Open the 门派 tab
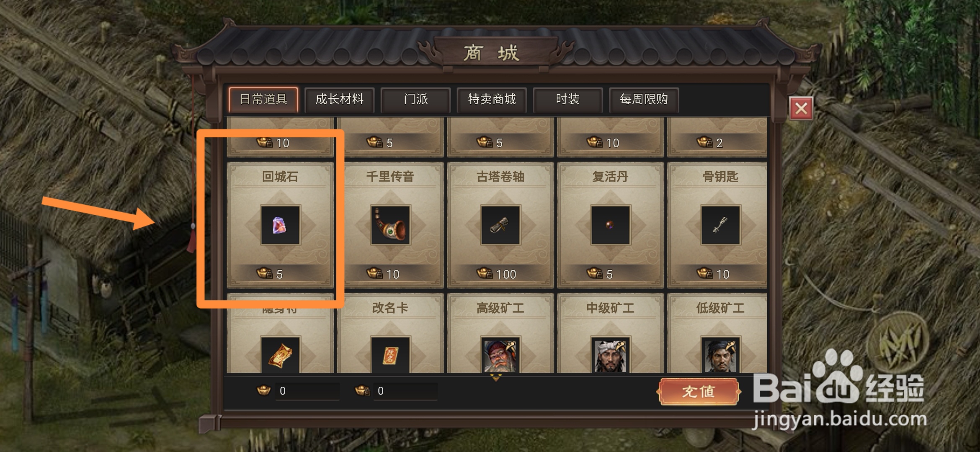This screenshot has width=980, height=452. (x=415, y=100)
